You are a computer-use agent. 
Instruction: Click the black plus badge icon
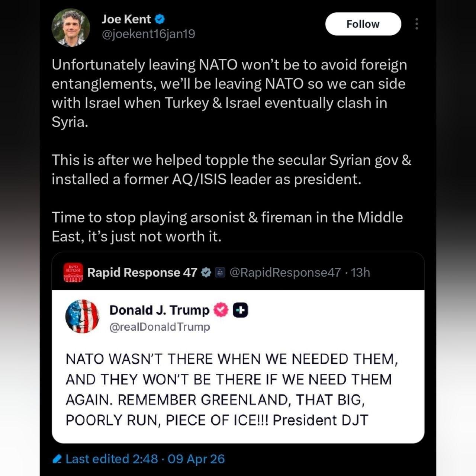(x=241, y=310)
